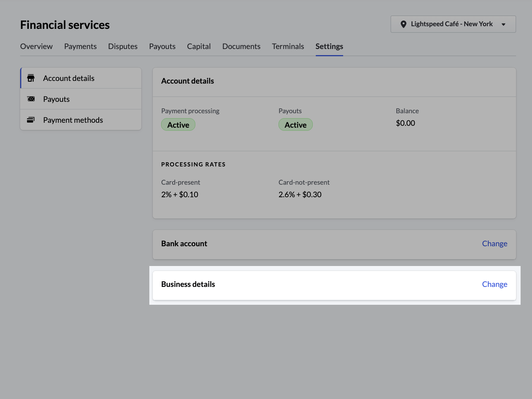
Task: Click the cash icon next to Payouts
Action: [x=31, y=99]
